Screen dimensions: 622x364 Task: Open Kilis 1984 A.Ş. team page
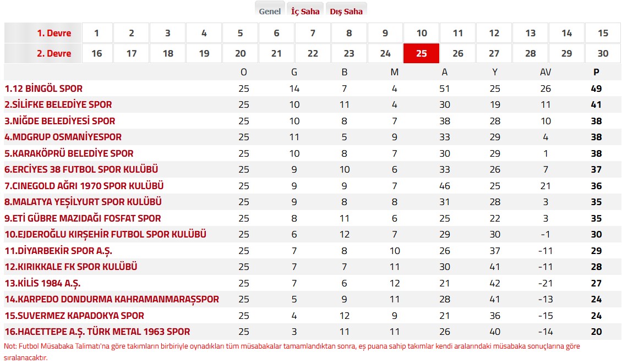pyautogui.click(x=42, y=283)
